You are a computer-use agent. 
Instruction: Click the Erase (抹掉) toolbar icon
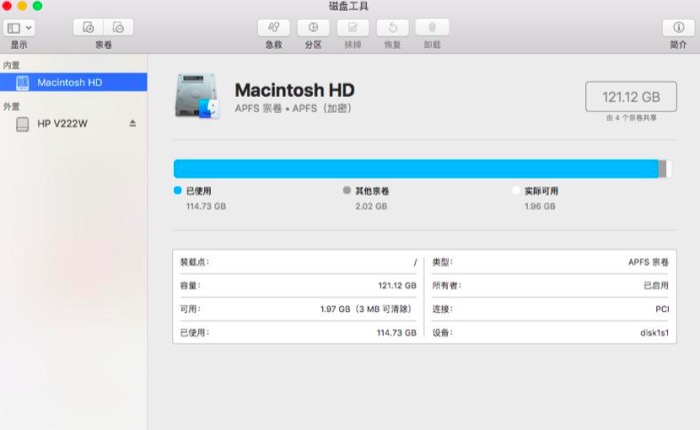[353, 28]
